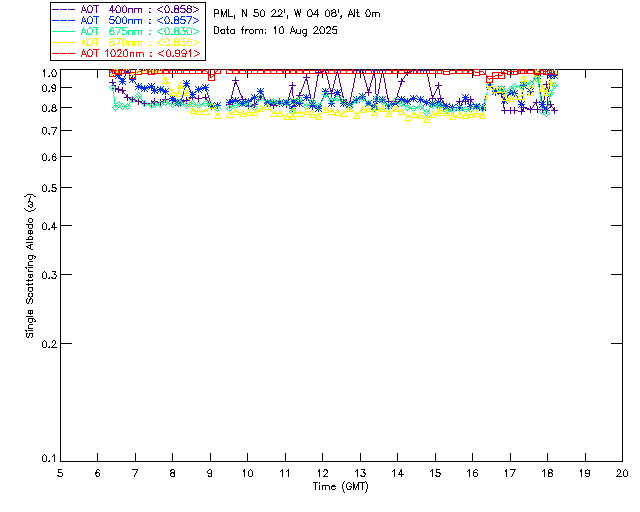
Task: Click the hour 19 x-axis label
Action: pos(585,473)
